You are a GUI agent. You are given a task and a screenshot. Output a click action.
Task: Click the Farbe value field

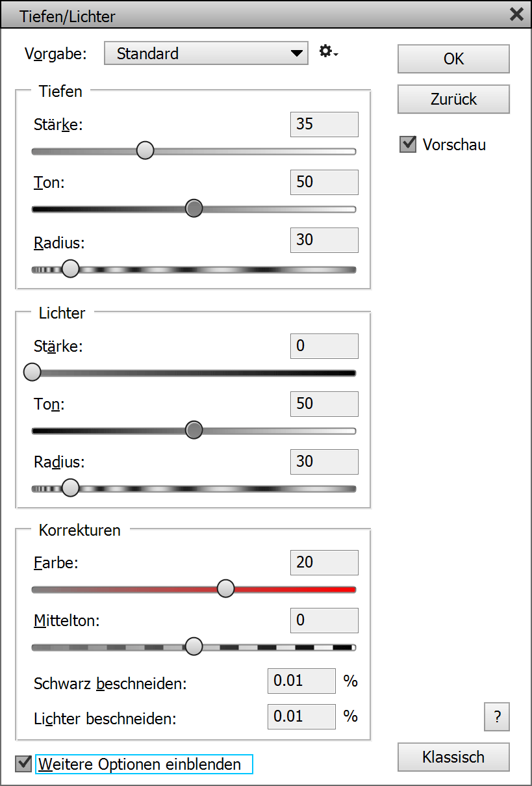click(x=323, y=562)
